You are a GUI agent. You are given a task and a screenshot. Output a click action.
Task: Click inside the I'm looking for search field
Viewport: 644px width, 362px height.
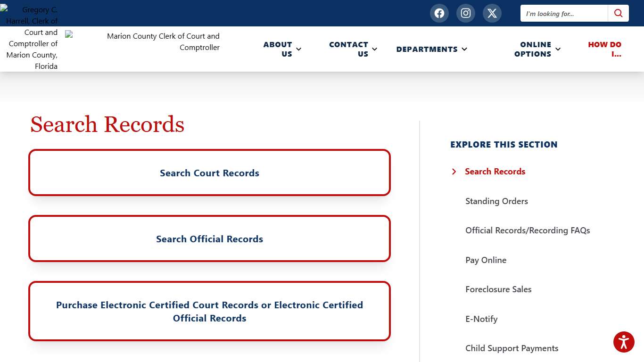coord(563,13)
